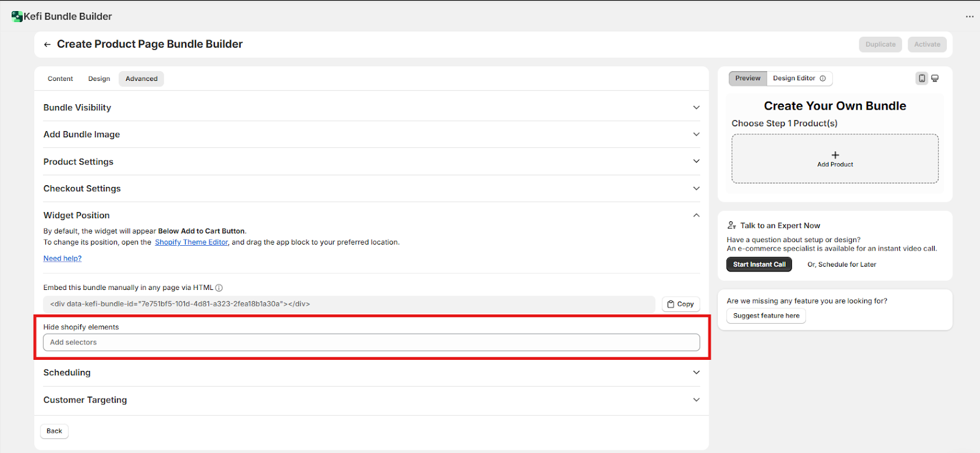This screenshot has height=453, width=980.
Task: Click the Kefi Bundle Builder logo
Action: (x=17, y=17)
